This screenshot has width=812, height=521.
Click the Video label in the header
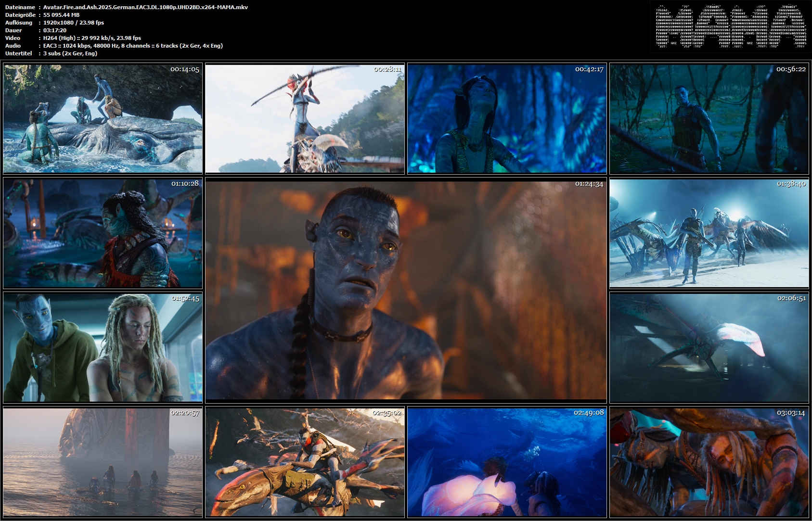tap(13, 38)
